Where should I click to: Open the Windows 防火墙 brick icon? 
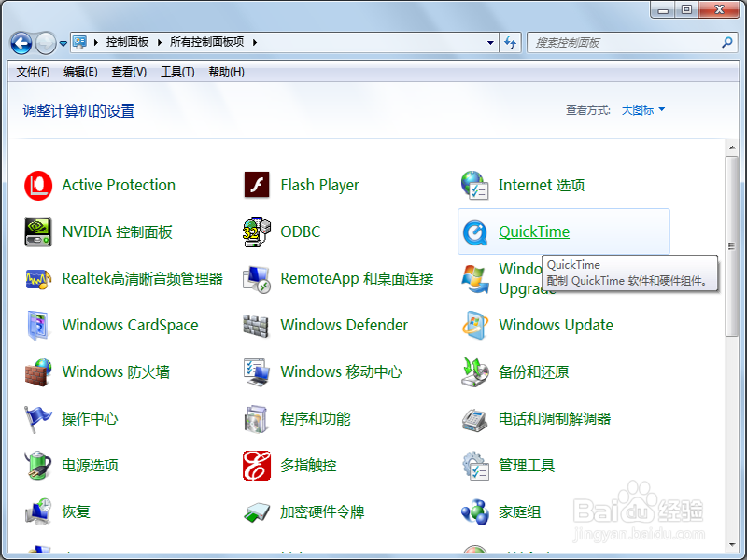(38, 371)
